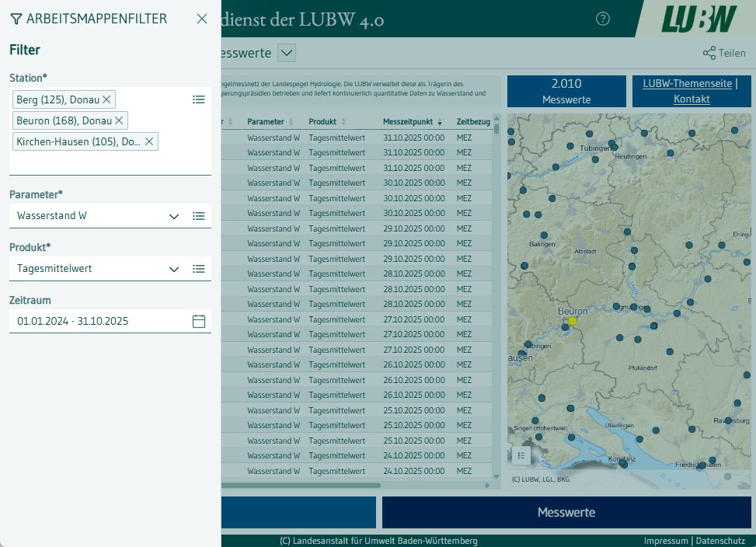Click the station marker near Balingen
756x547 pixels.
tap(544, 235)
